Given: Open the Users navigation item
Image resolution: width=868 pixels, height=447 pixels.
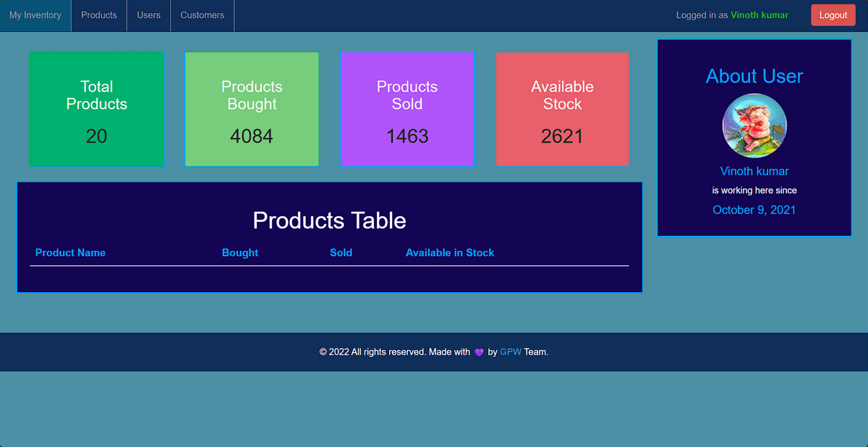Looking at the screenshot, I should 149,15.
